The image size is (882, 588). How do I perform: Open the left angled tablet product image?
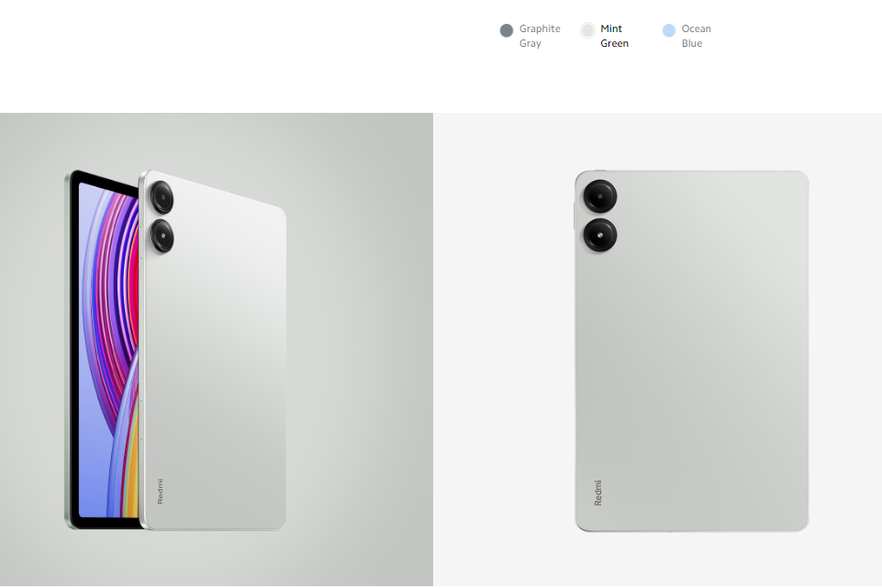pos(217,349)
